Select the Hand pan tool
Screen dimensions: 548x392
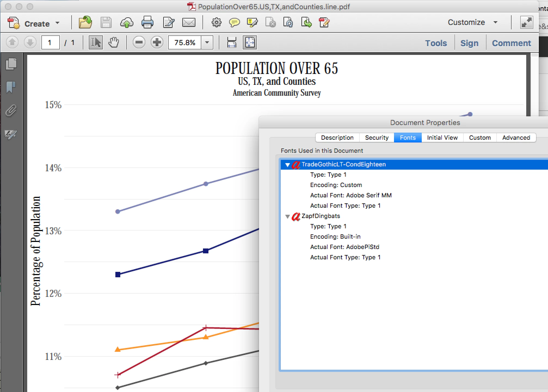click(x=113, y=43)
